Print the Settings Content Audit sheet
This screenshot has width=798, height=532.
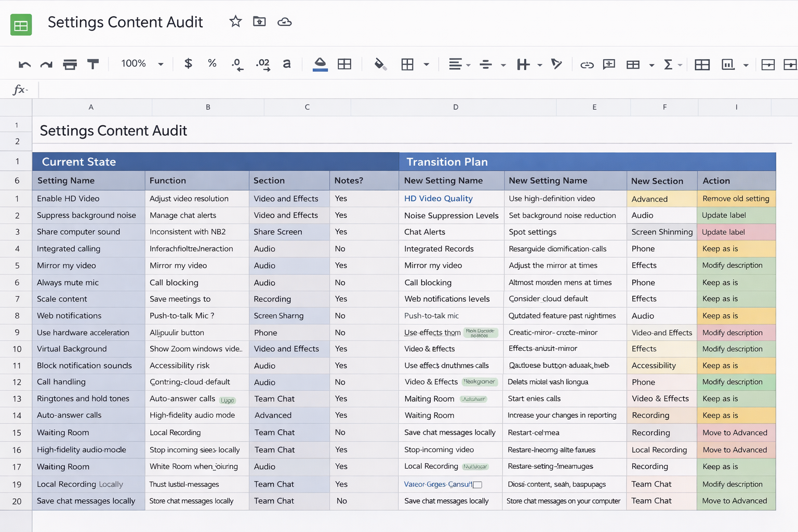(x=70, y=64)
